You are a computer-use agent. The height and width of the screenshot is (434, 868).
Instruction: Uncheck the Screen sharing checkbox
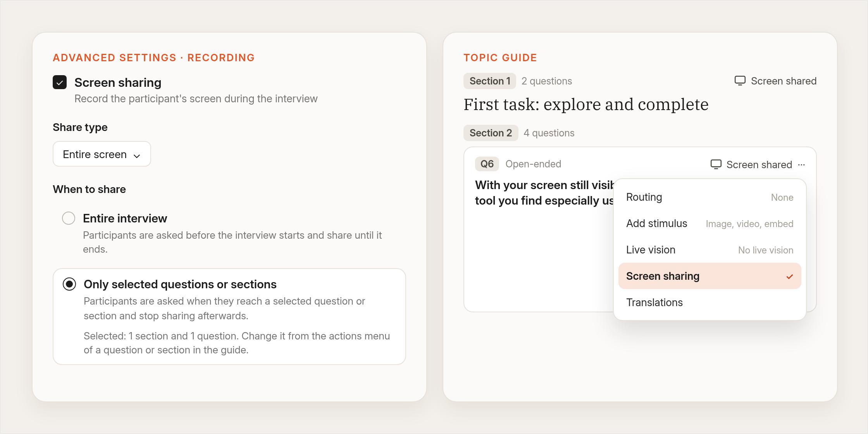click(60, 82)
